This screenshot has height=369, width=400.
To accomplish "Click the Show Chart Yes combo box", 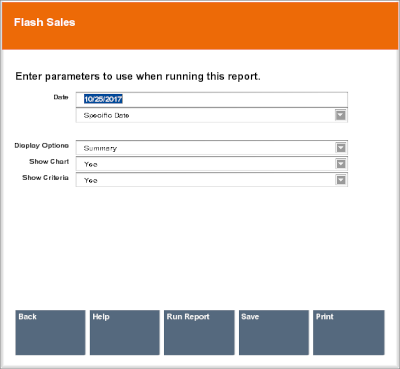I will pyautogui.click(x=212, y=164).
